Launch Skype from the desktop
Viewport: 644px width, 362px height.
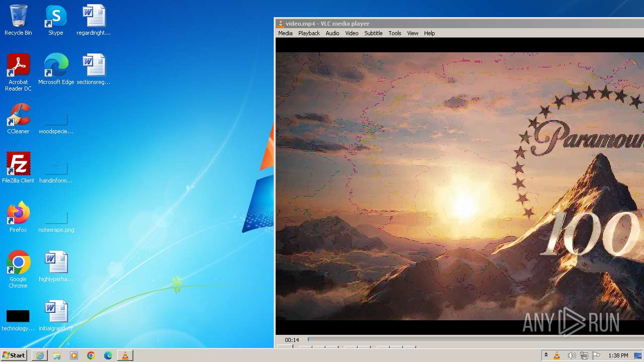click(x=56, y=20)
